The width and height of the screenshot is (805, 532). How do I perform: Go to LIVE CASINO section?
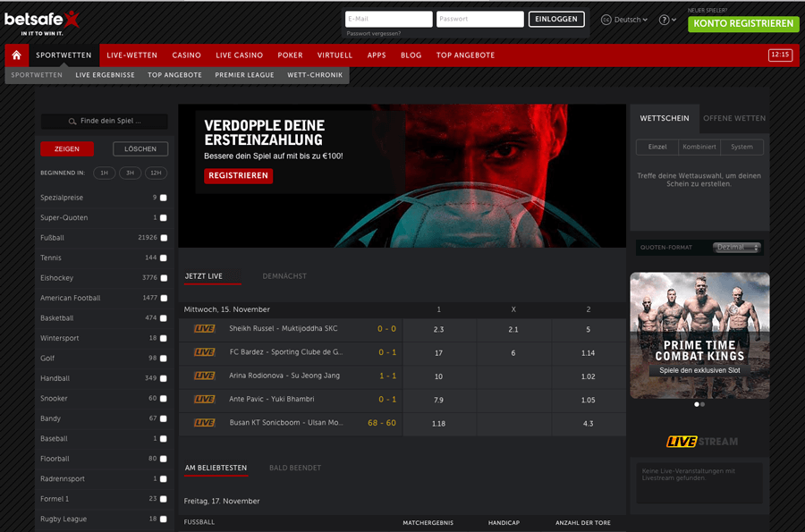point(239,55)
